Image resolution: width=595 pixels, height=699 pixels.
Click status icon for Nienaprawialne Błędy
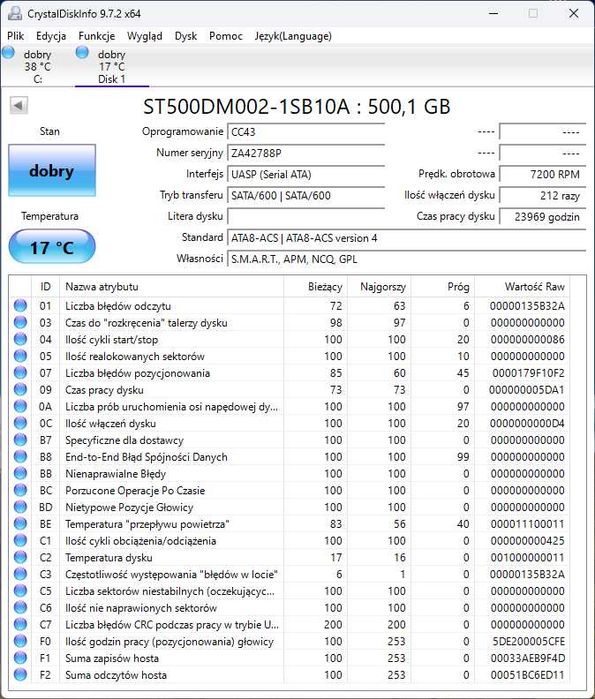(x=20, y=473)
